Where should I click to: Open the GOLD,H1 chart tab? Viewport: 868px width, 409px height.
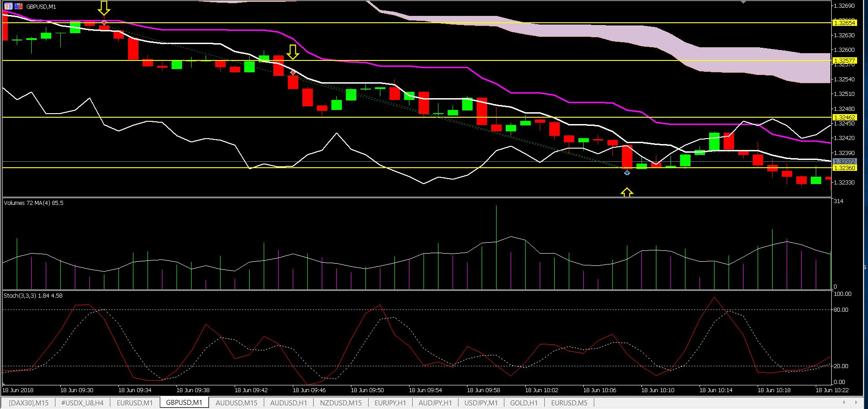[x=524, y=403]
